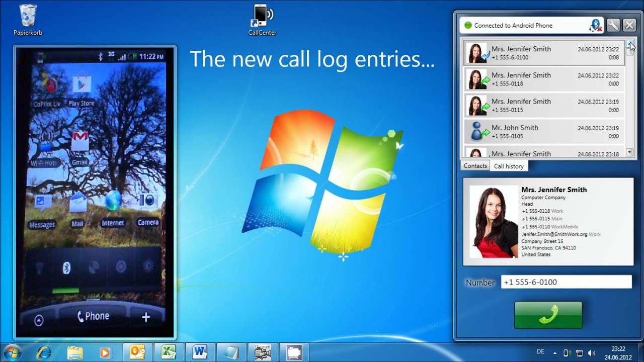Viewport: 644px width, 362px height.
Task: Open Messages on the phone screen
Action: click(x=42, y=211)
